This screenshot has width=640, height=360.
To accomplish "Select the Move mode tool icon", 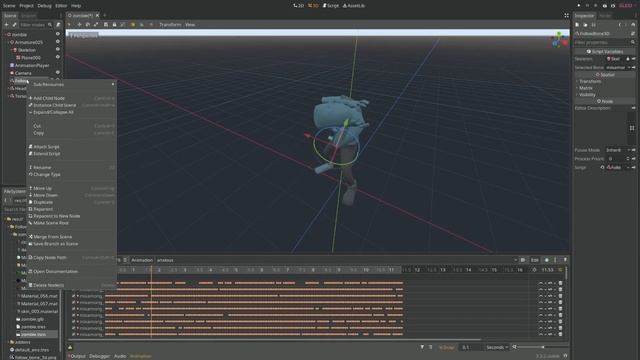I will [x=79, y=24].
